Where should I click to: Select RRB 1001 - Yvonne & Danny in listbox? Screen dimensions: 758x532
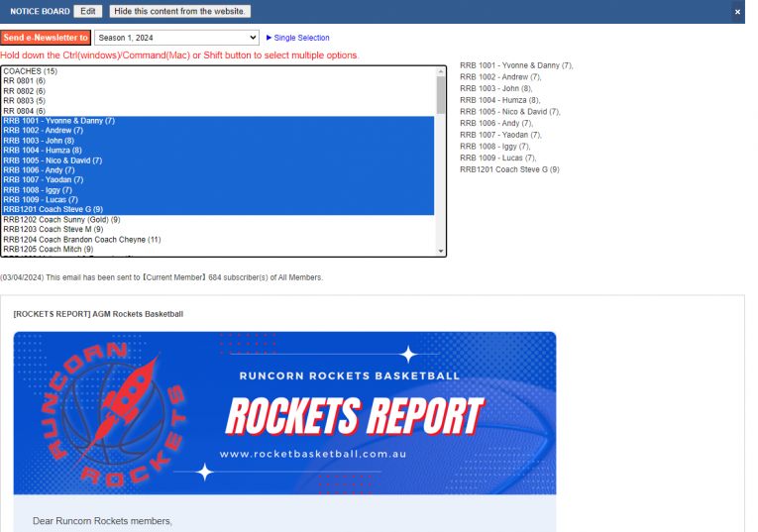(218, 121)
